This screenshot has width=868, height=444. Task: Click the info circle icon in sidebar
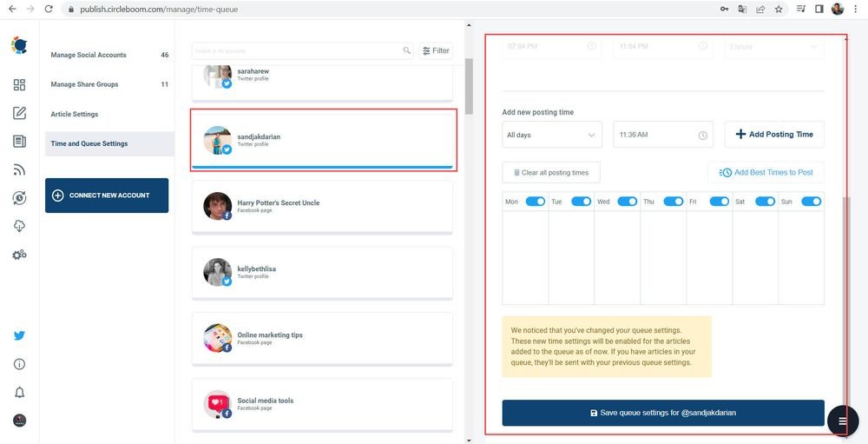[x=19, y=364]
